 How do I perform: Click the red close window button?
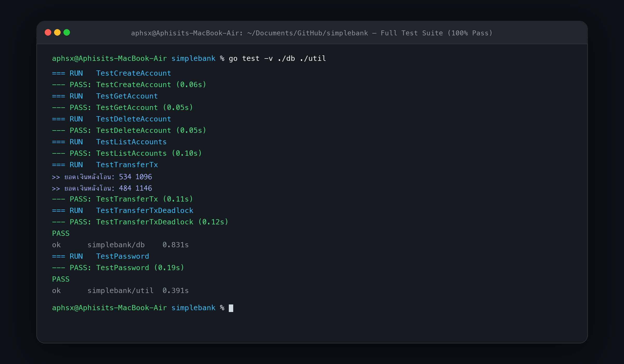coord(48,32)
